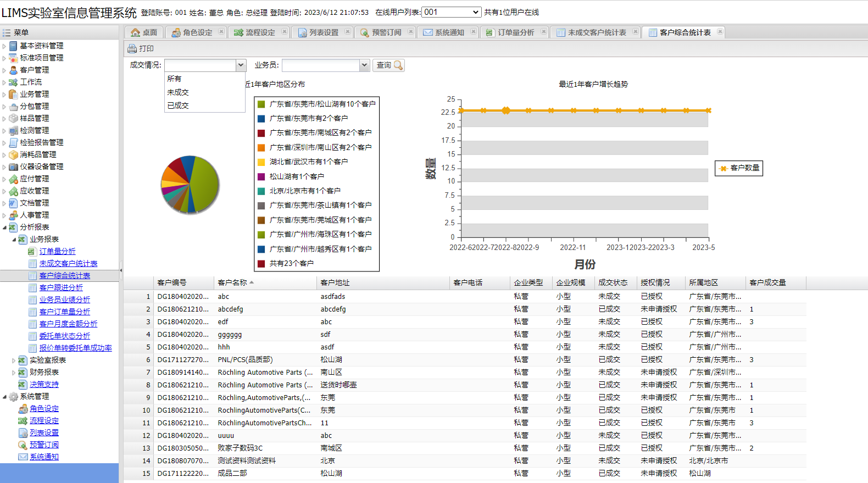Click the 工作流 icon in menu tree
Image resolution: width=868 pixels, height=483 pixels.
(x=13, y=82)
